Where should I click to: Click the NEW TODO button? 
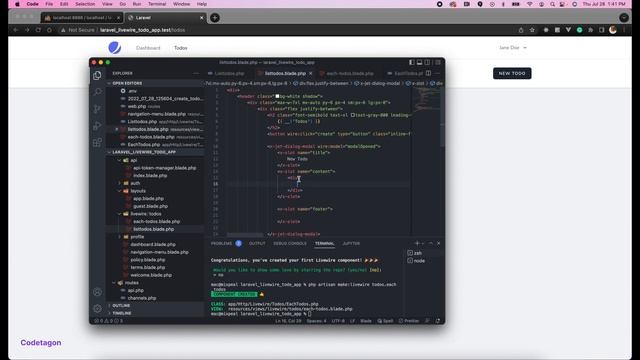point(512,73)
